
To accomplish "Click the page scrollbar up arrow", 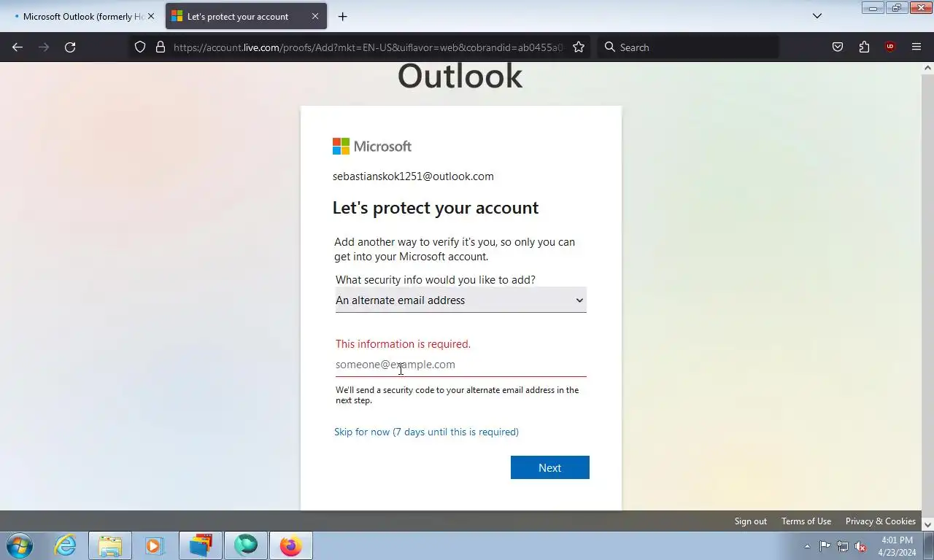I will [x=928, y=68].
